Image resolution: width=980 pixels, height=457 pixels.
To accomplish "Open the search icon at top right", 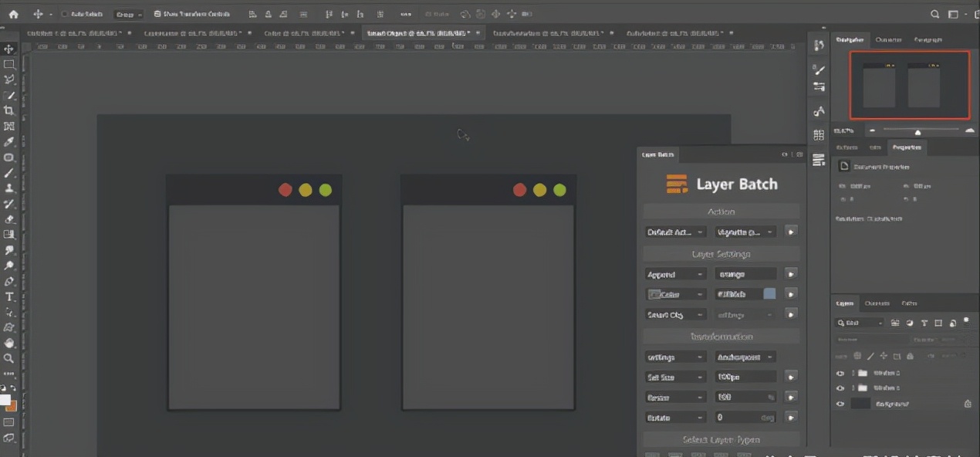I will (934, 14).
